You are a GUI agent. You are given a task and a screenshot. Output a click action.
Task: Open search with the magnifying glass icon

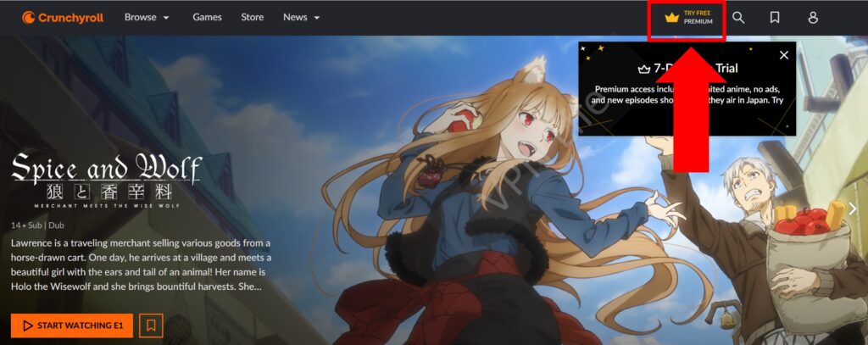point(738,17)
